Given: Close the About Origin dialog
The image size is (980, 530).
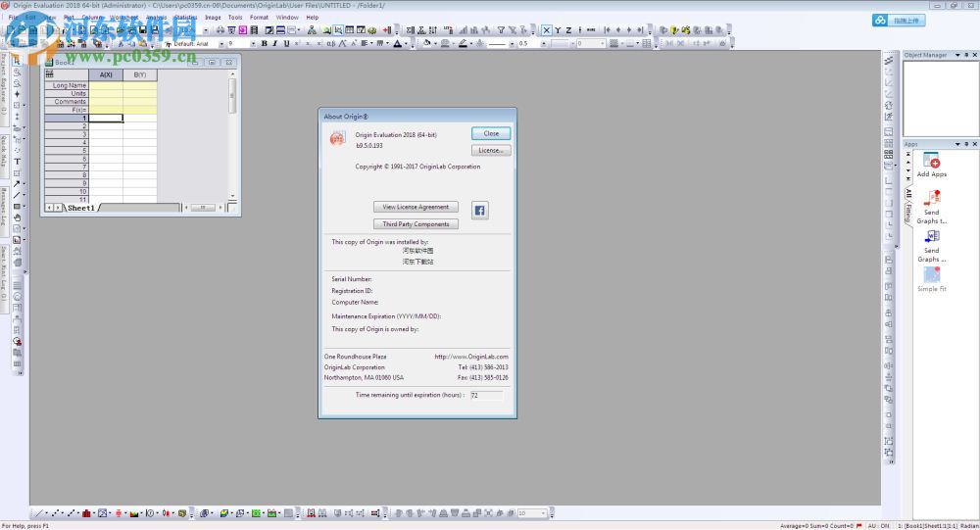Looking at the screenshot, I should 491,133.
